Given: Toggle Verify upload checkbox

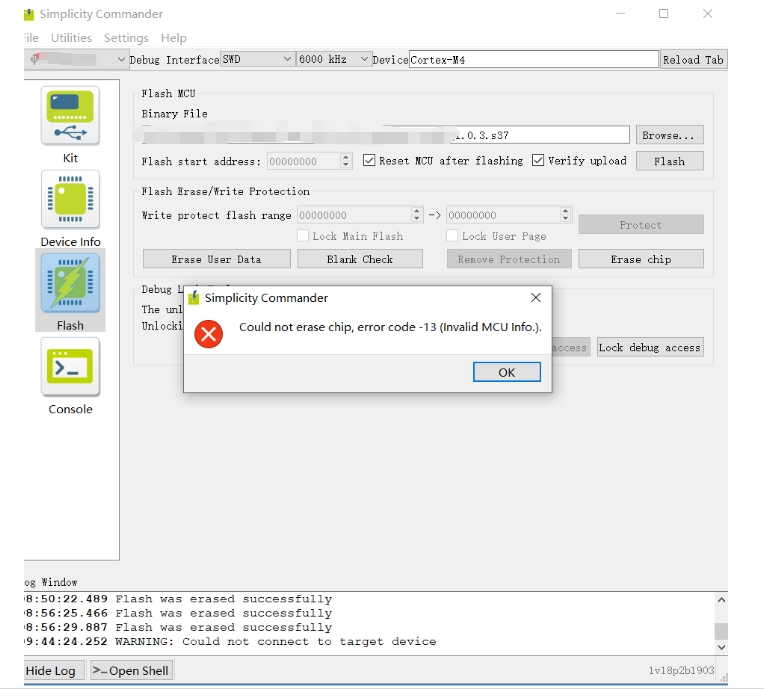Looking at the screenshot, I should pyautogui.click(x=538, y=160).
